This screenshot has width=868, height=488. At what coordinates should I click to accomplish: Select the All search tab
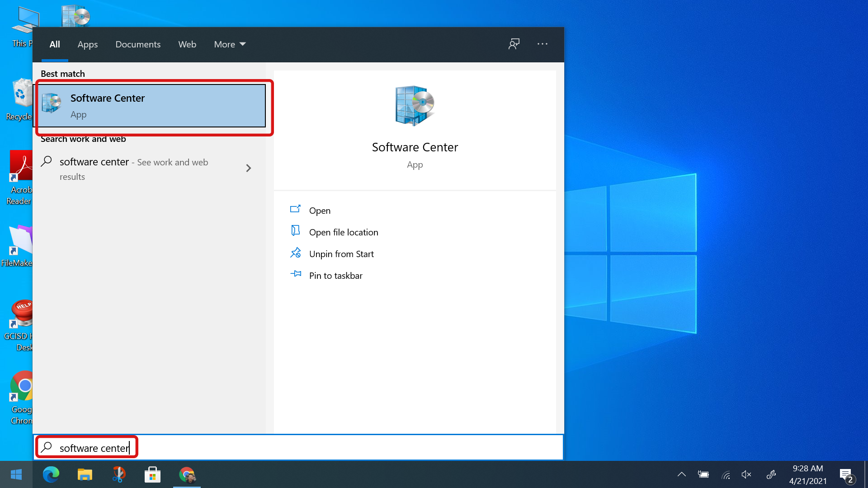(x=55, y=44)
